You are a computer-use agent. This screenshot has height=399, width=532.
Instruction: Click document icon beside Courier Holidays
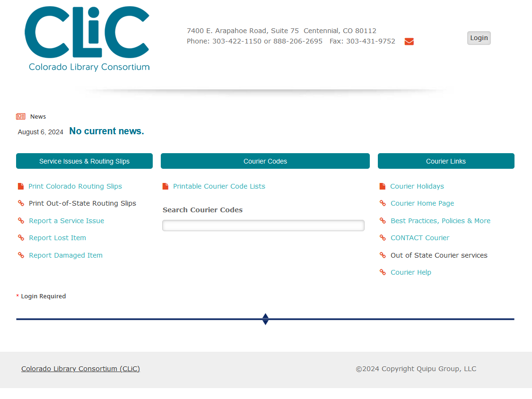[x=382, y=186]
